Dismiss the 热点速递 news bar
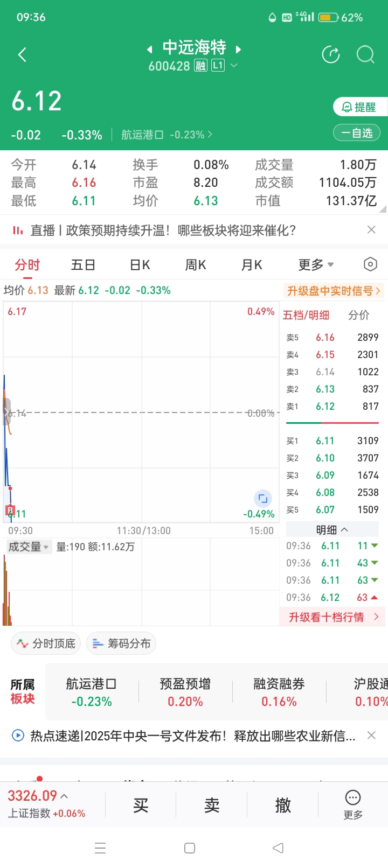 [x=371, y=735]
